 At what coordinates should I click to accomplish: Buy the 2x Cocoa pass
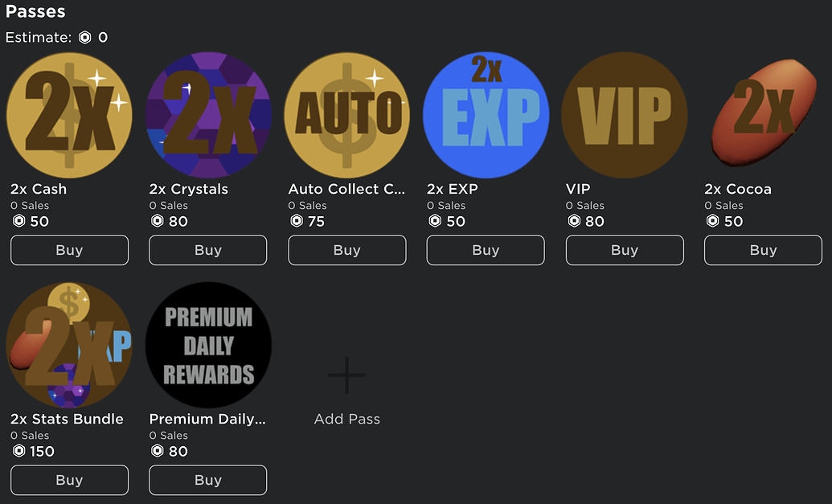[762, 250]
